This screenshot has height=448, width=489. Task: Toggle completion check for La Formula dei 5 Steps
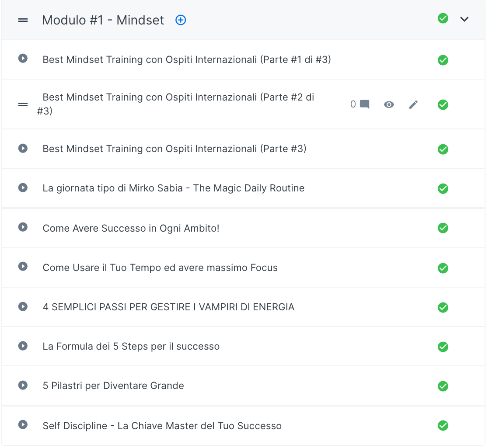tap(443, 347)
